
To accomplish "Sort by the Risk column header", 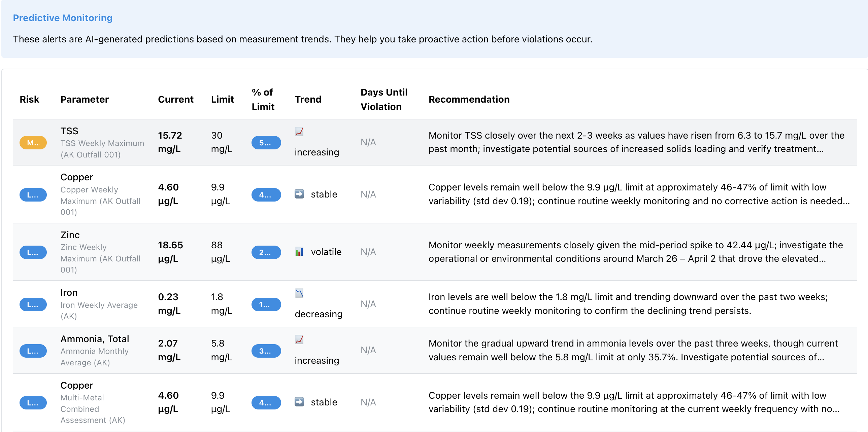I will 29,99.
